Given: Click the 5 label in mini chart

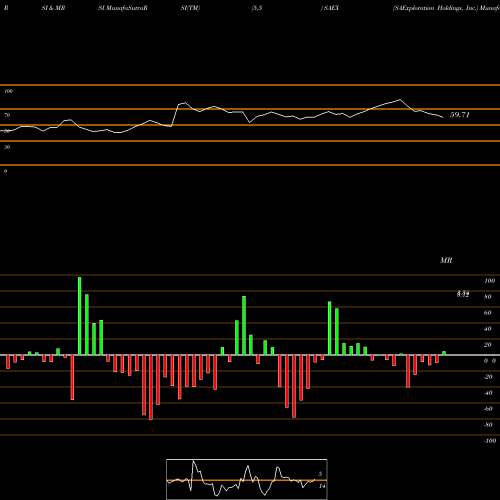Looking at the screenshot, I should (x=320, y=474).
